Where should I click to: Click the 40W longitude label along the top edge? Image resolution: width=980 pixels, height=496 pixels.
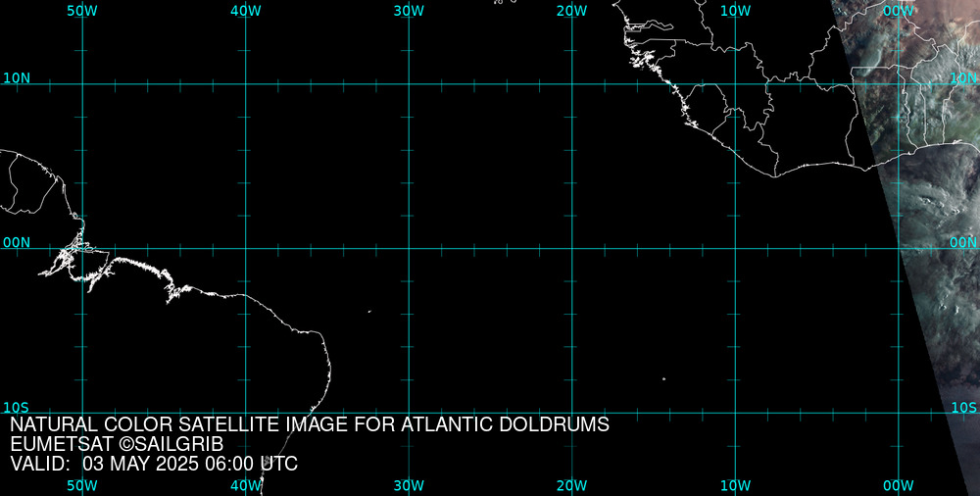246,11
